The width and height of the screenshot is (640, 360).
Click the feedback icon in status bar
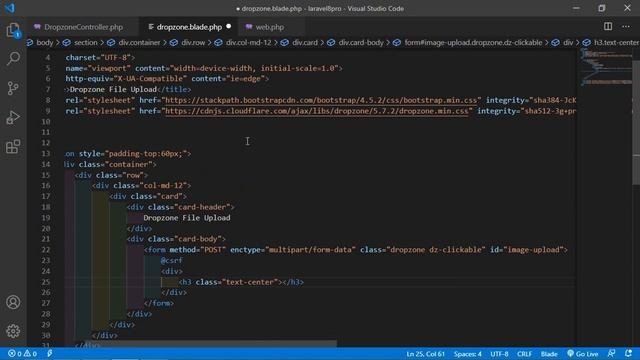coord(611,353)
